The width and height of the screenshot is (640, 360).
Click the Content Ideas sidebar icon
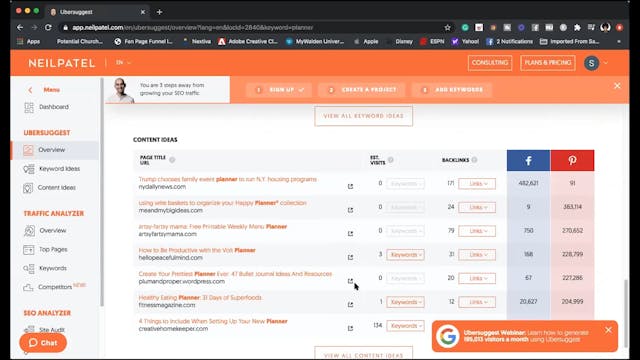point(28,188)
